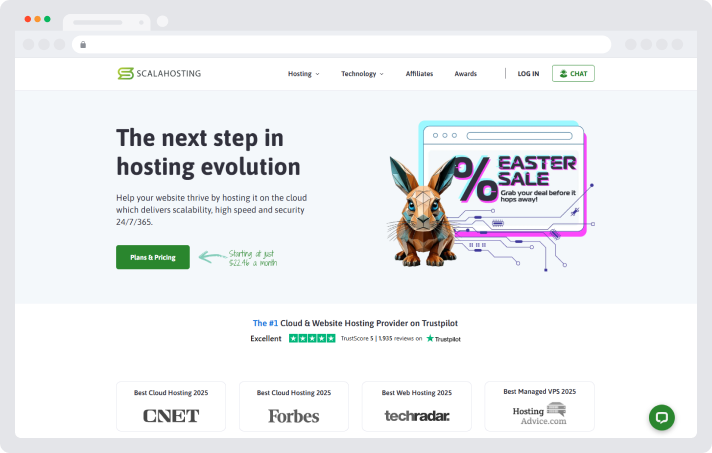Click the browser tab at top
Screen dimensions: 712x453
pyautogui.click(x=107, y=22)
